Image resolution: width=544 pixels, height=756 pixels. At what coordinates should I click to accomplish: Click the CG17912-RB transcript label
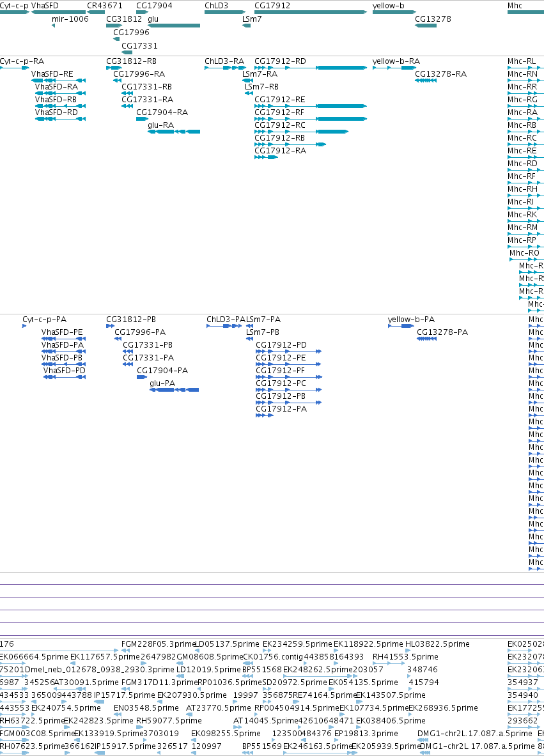(280, 138)
